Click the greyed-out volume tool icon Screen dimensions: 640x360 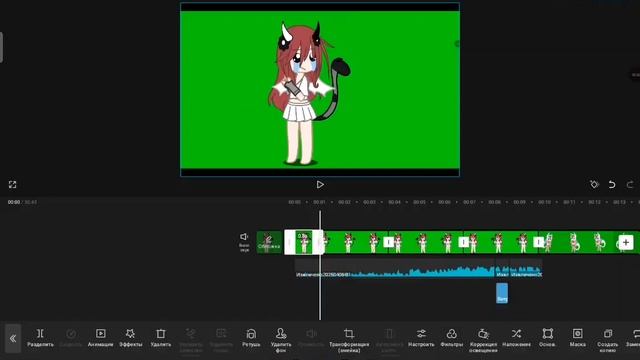coord(311,334)
